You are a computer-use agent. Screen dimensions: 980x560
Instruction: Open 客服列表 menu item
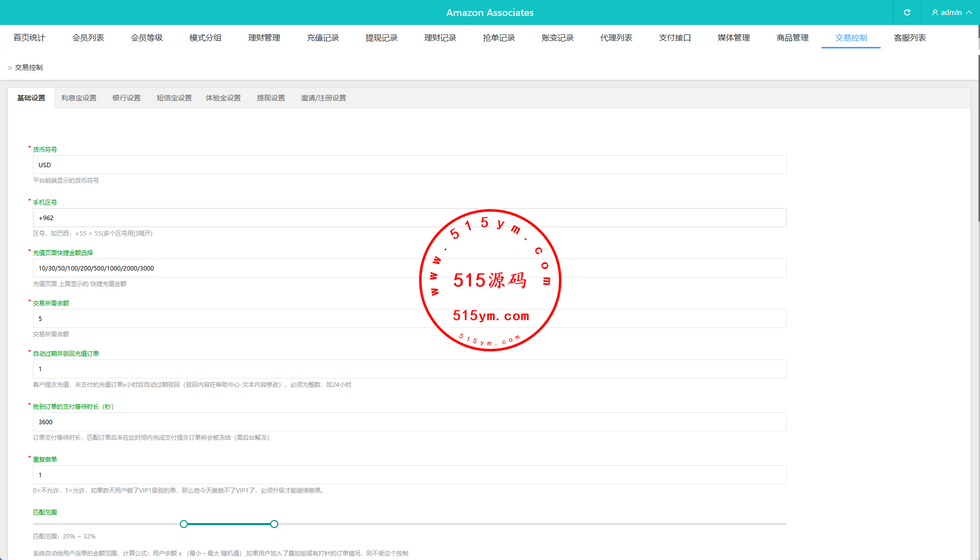click(910, 38)
